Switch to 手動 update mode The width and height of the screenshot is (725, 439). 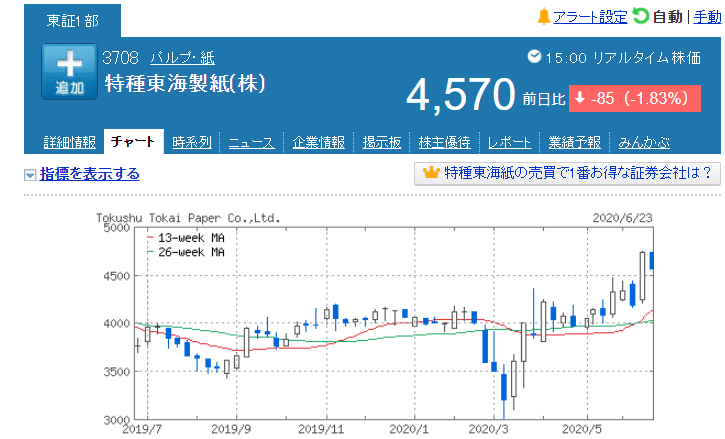click(707, 17)
